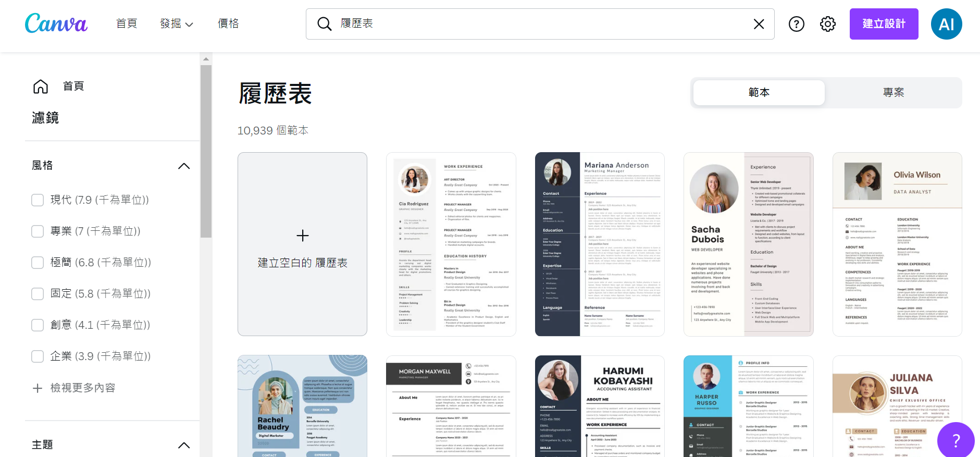980x457 pixels.
Task: Open the 發掘 dropdown menu
Action: click(176, 24)
